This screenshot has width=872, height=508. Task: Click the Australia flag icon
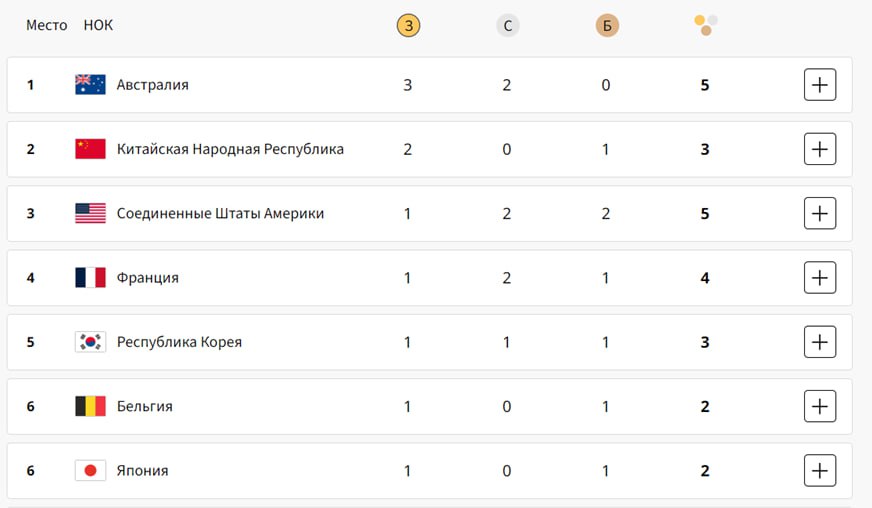coord(90,85)
